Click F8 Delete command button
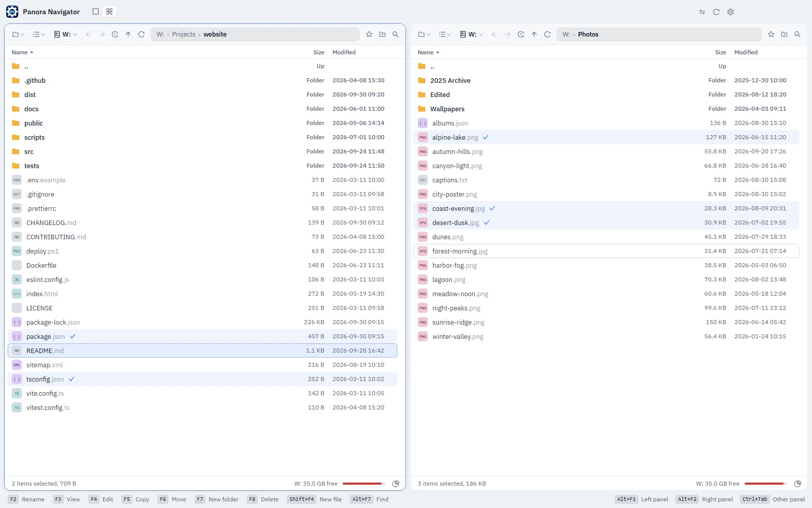The width and height of the screenshot is (812, 508). coord(263,499)
